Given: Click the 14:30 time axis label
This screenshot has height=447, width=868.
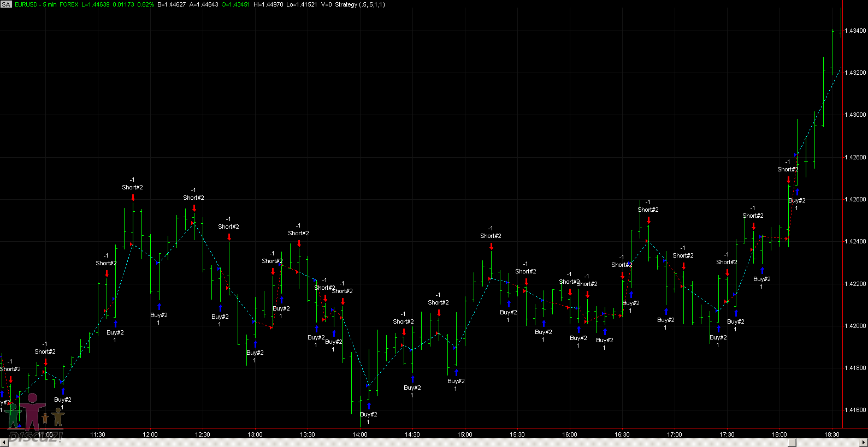Looking at the screenshot, I should coord(412,434).
